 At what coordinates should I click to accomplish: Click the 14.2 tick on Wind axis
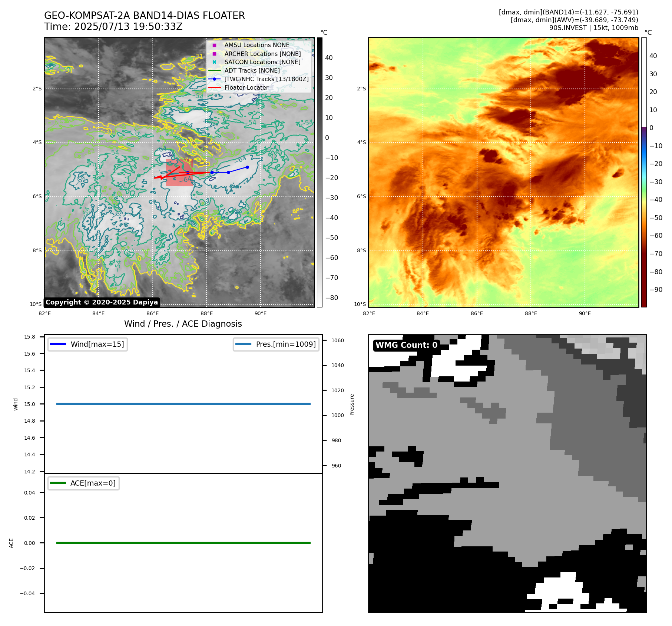pyautogui.click(x=30, y=472)
